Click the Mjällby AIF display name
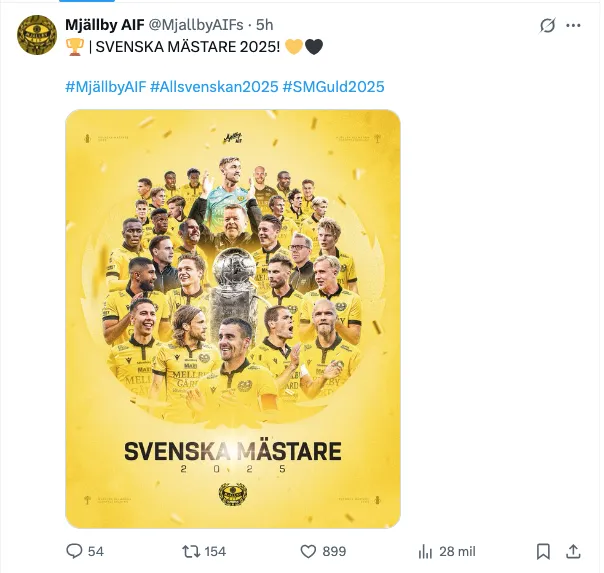The height and width of the screenshot is (573, 604). point(104,25)
